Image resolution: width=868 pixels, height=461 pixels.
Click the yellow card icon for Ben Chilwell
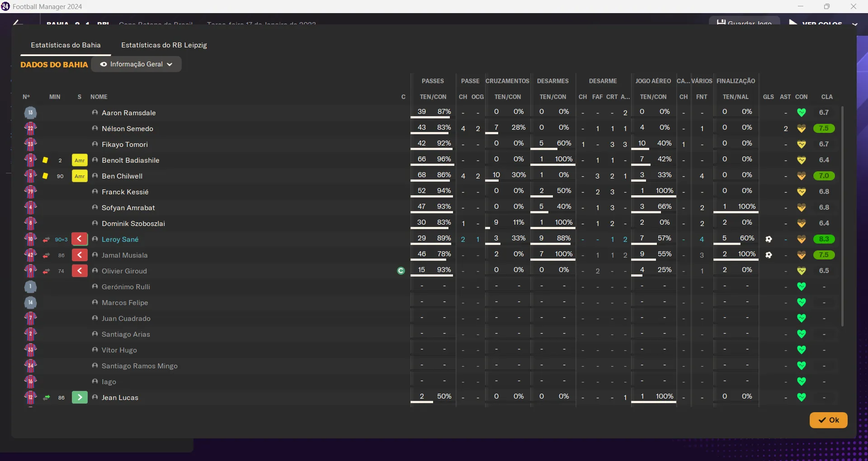coord(45,176)
